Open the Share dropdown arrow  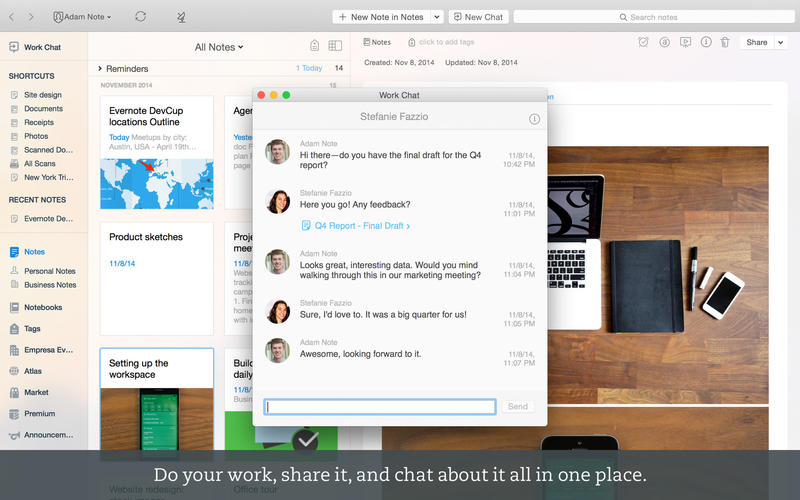click(x=781, y=42)
